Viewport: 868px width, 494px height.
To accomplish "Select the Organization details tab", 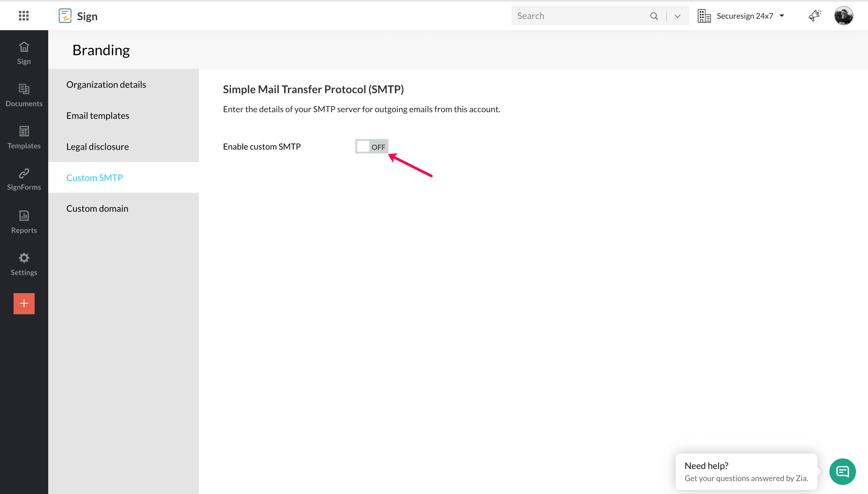I will pyautogui.click(x=106, y=84).
